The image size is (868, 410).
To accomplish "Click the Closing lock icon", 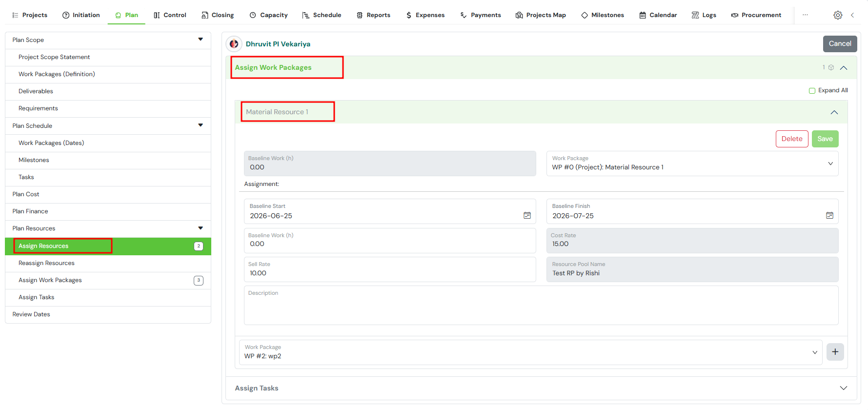I will (x=205, y=15).
